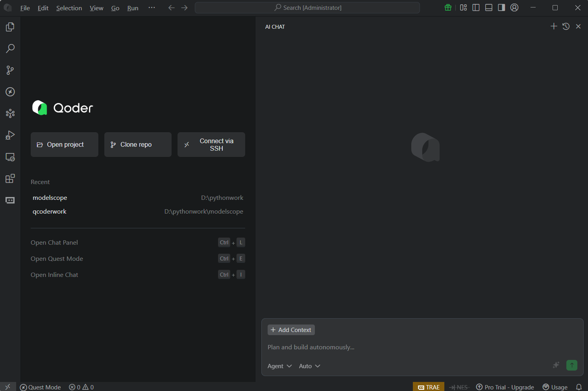This screenshot has height=391, width=588.
Task: Open Source Control view
Action: click(x=10, y=70)
